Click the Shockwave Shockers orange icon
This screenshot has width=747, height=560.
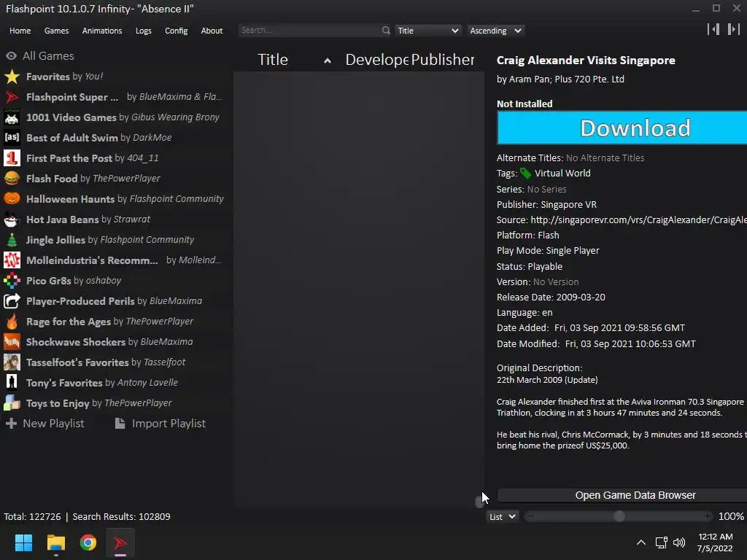tap(12, 342)
